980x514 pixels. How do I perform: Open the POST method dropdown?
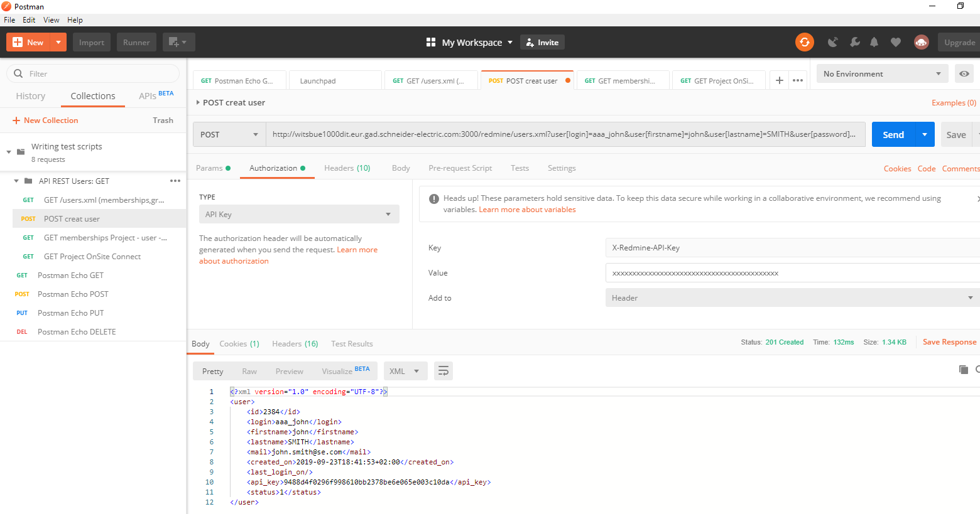point(229,134)
